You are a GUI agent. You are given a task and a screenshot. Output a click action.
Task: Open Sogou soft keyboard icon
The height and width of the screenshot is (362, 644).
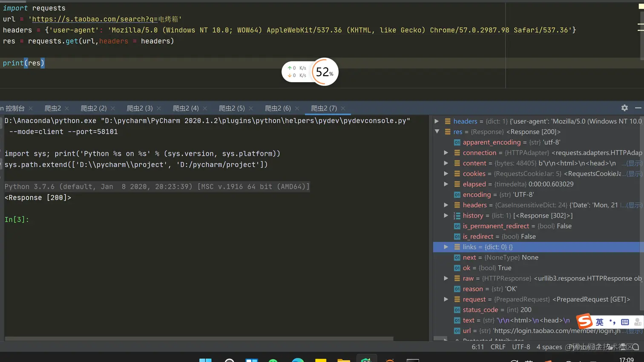pyautogui.click(x=625, y=322)
